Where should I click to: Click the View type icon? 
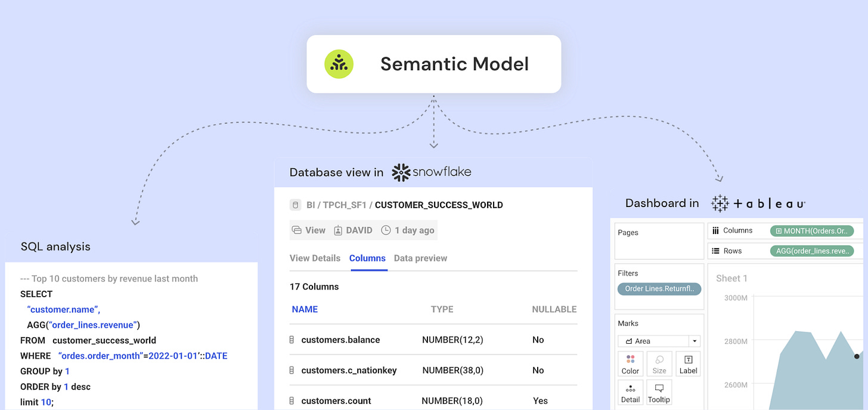pyautogui.click(x=296, y=230)
